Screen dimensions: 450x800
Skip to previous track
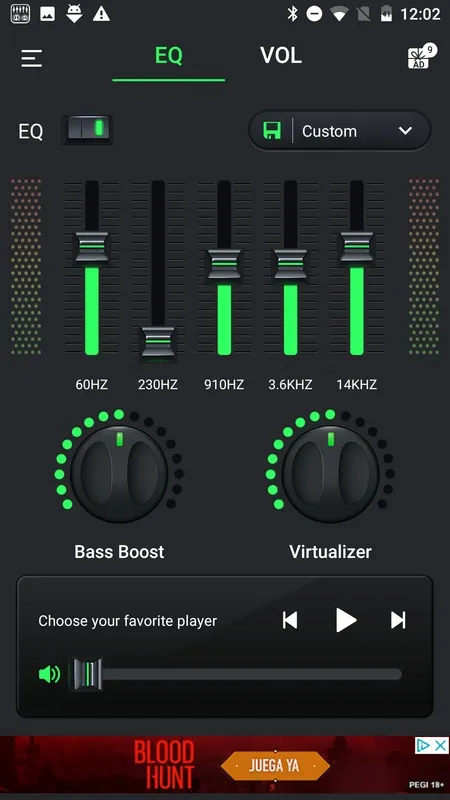(x=290, y=620)
